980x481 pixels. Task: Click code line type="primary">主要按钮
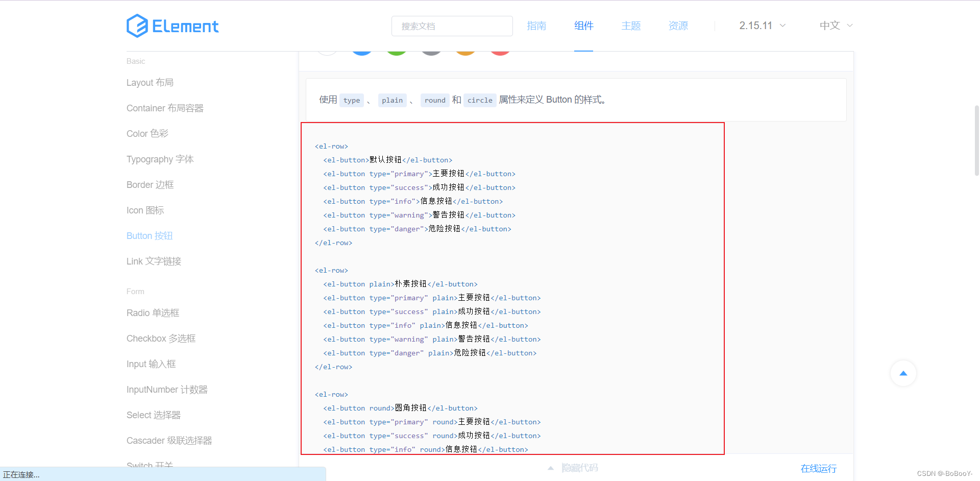click(x=420, y=174)
